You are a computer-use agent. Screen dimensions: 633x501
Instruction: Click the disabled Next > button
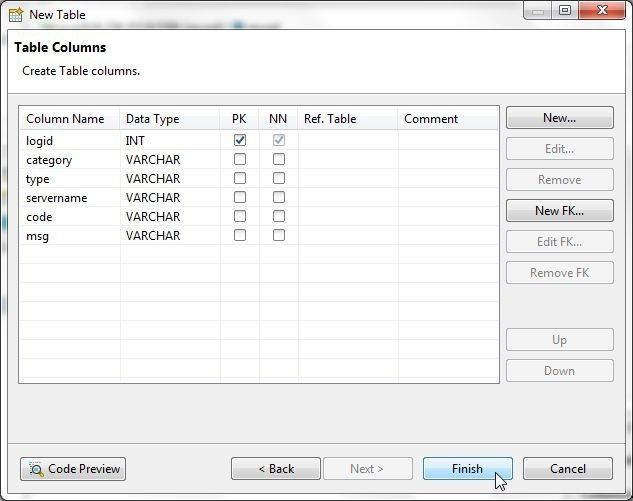(x=368, y=469)
